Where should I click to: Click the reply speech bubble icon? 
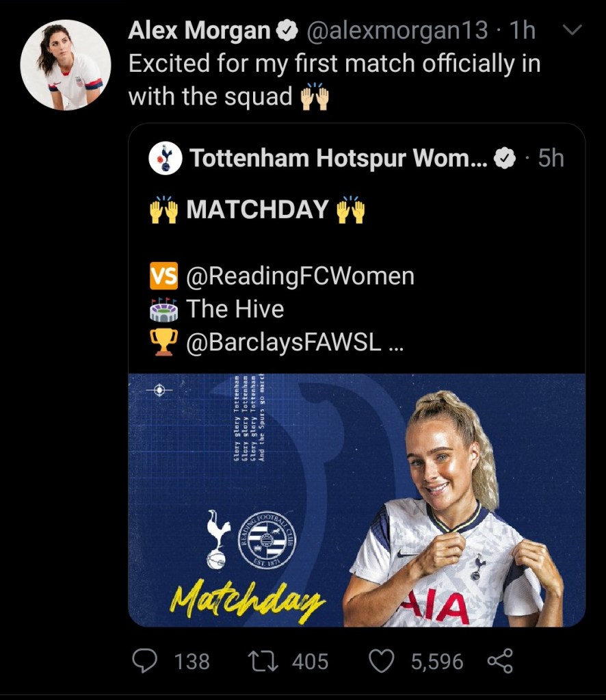pos(146,661)
